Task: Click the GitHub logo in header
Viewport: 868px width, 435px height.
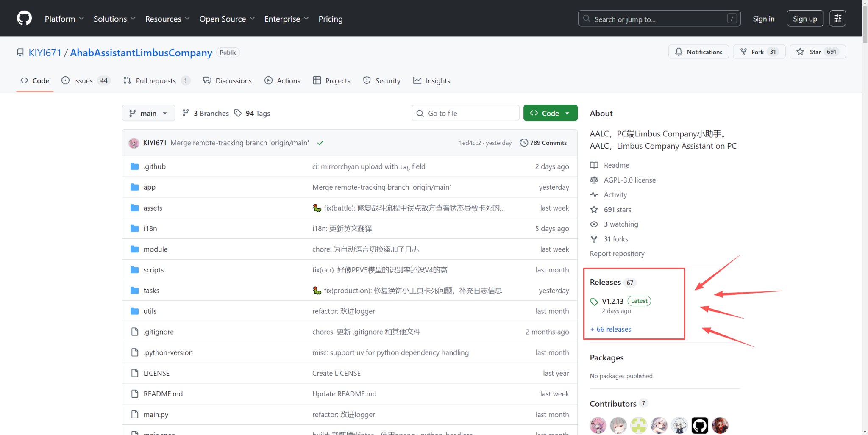Action: point(24,19)
